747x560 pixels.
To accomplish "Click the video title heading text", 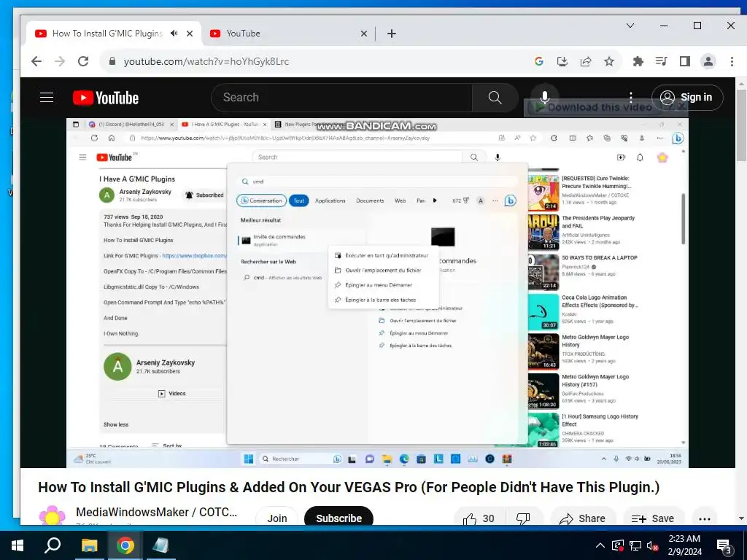I will click(x=349, y=487).
